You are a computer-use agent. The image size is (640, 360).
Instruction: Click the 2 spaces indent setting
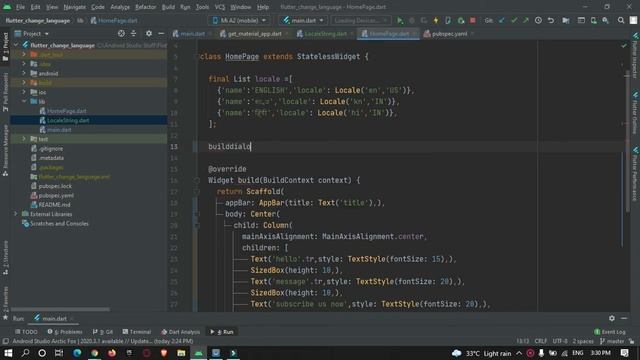point(583,341)
